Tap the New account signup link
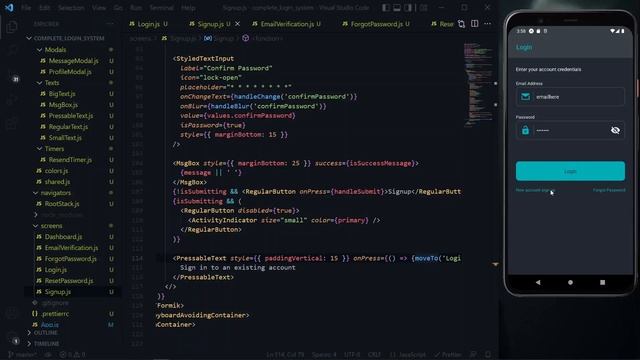The height and width of the screenshot is (360, 640). (535, 190)
